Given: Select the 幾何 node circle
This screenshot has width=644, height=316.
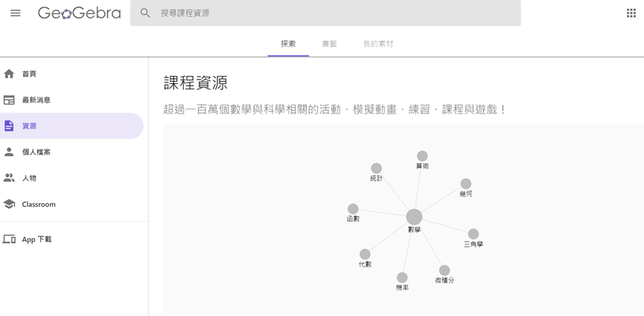Looking at the screenshot, I should click(465, 184).
